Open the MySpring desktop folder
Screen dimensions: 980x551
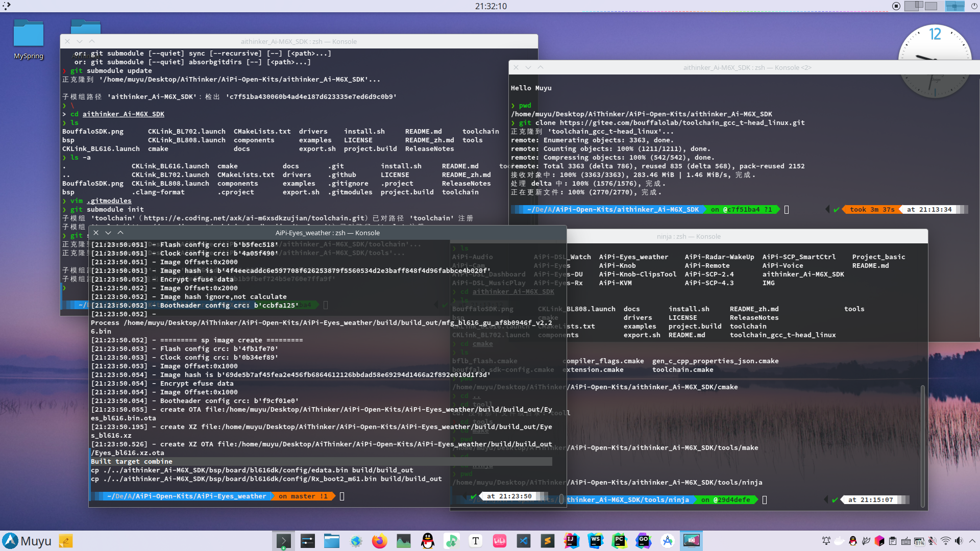click(29, 40)
